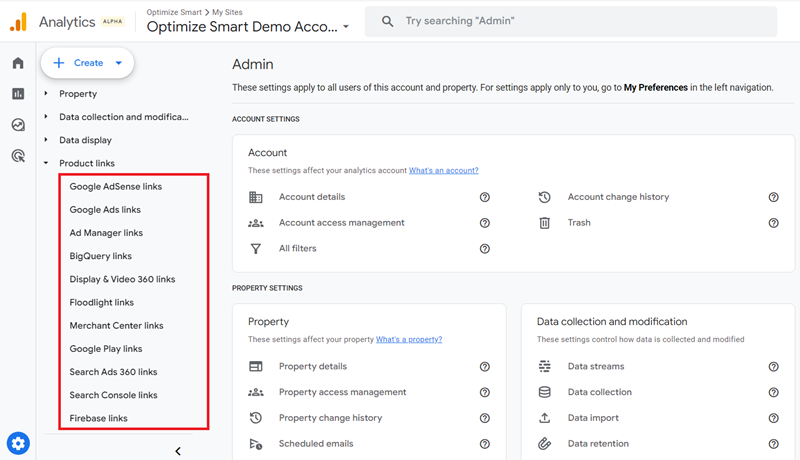The image size is (800, 460).
Task: Select Display & Video 360 links
Action: point(122,279)
